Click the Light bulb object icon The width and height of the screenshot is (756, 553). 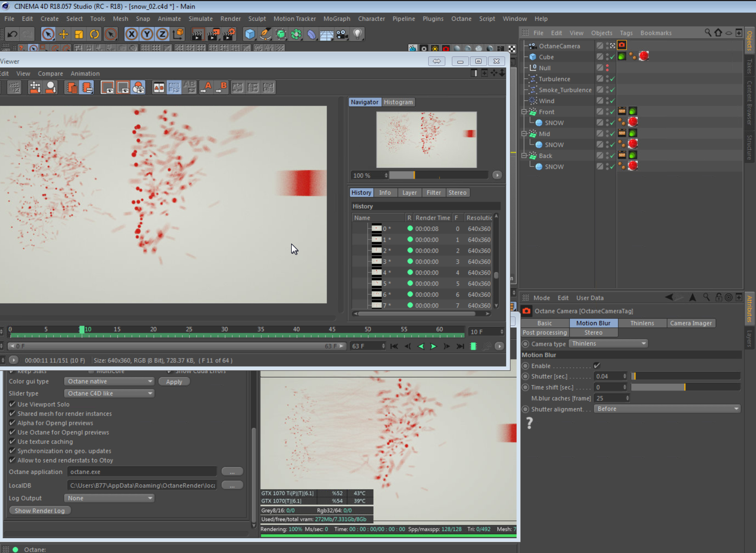pyautogui.click(x=357, y=34)
